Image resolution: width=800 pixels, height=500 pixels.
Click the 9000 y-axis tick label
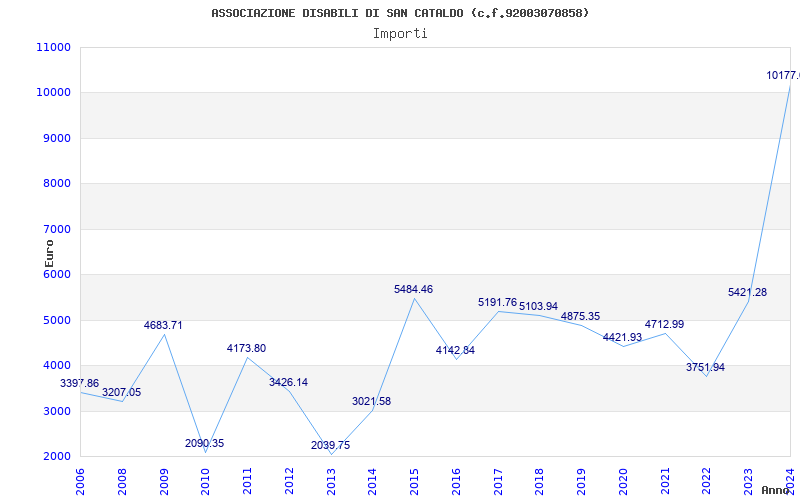click(x=56, y=138)
